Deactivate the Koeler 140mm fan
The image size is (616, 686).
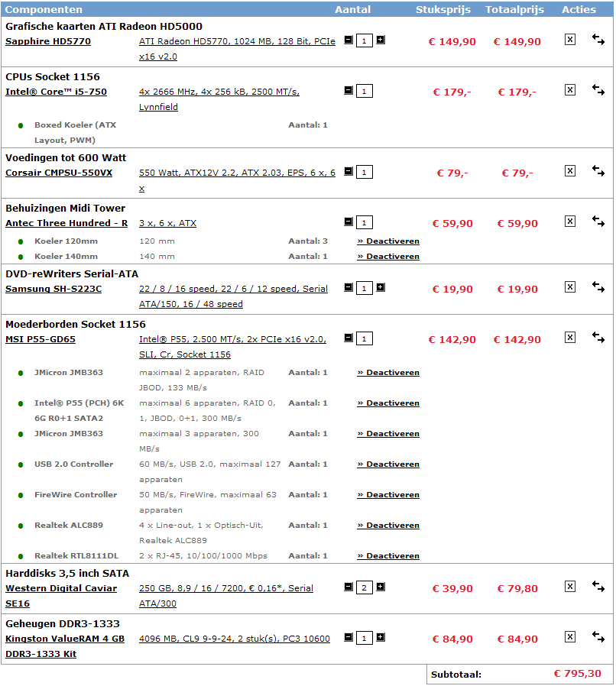(388, 257)
